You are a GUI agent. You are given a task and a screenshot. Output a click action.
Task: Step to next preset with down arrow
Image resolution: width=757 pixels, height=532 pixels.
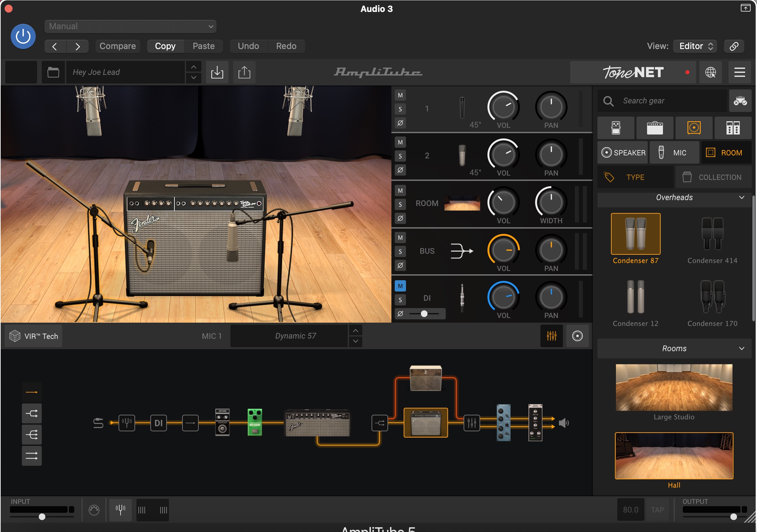[194, 78]
